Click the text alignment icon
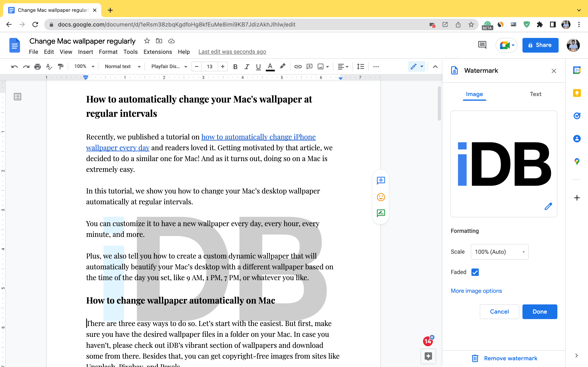Image resolution: width=588 pixels, height=367 pixels. [x=342, y=67]
